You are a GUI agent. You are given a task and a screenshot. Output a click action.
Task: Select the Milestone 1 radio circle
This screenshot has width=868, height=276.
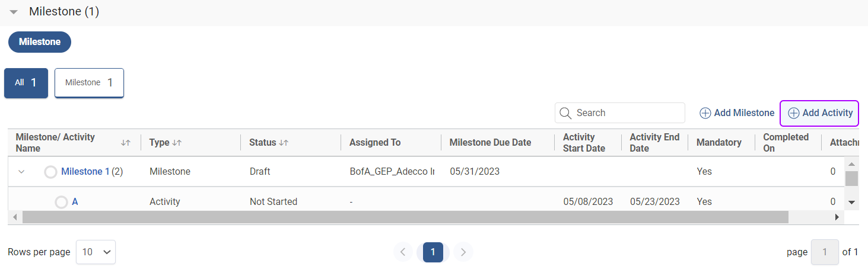51,172
